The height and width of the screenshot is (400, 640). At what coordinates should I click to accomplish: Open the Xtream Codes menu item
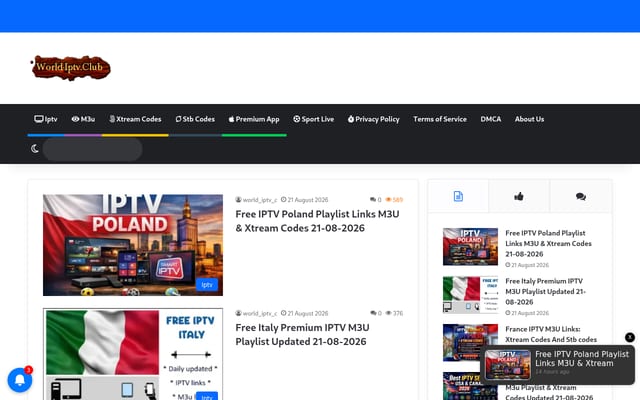135,119
